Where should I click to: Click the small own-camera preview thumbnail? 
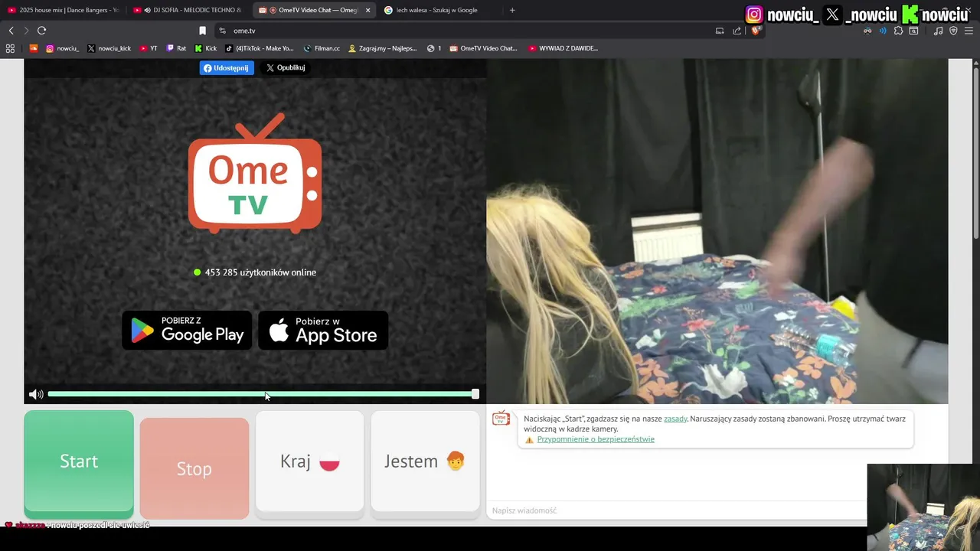[923, 507]
